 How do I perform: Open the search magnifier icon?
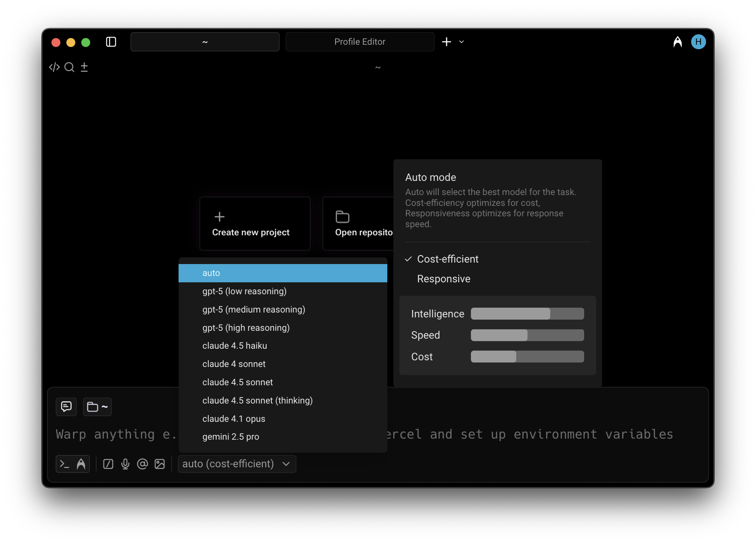[69, 67]
